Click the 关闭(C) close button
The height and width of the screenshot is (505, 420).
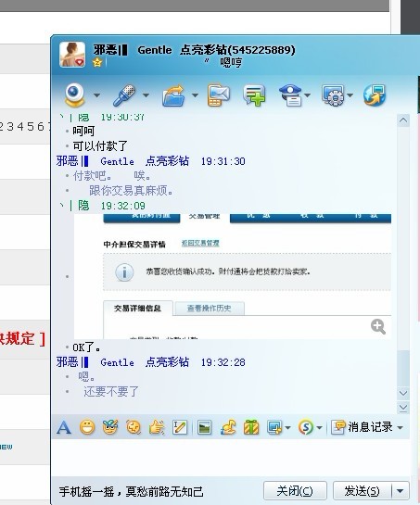(x=295, y=491)
